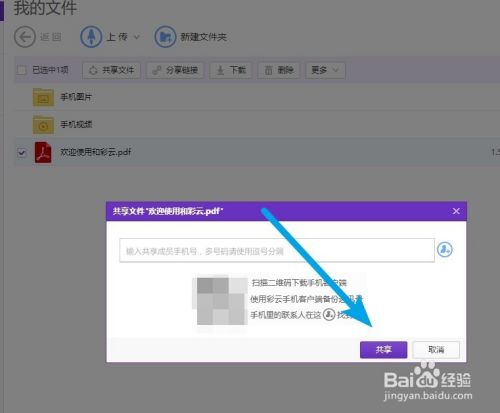The height and width of the screenshot is (413, 500).
Task: Click the 分享链接 toolbar button
Action: pyautogui.click(x=175, y=70)
